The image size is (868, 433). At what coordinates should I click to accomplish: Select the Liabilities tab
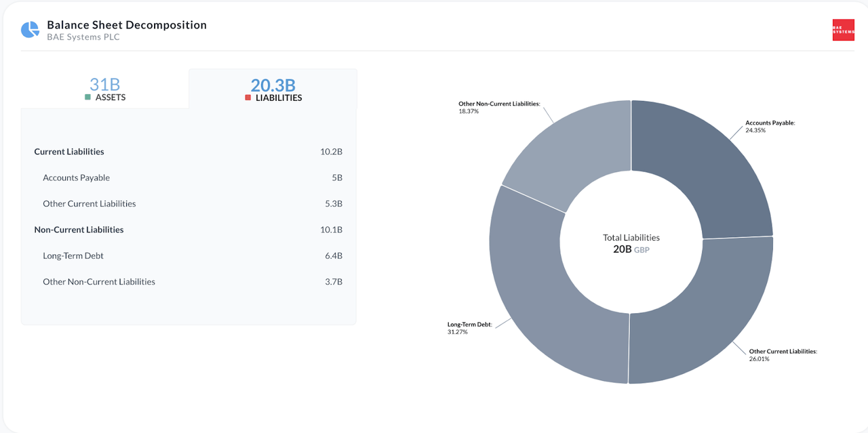[273, 89]
